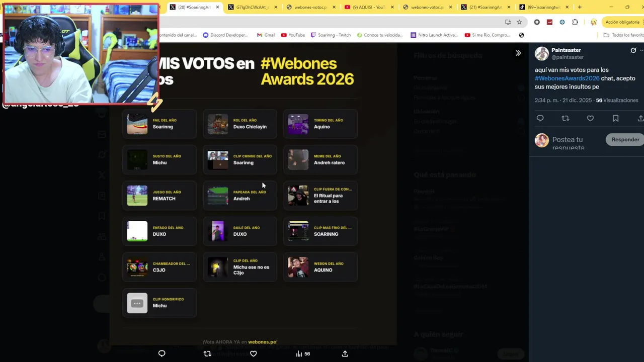Open Paintsaster's profile avatar

(542, 53)
